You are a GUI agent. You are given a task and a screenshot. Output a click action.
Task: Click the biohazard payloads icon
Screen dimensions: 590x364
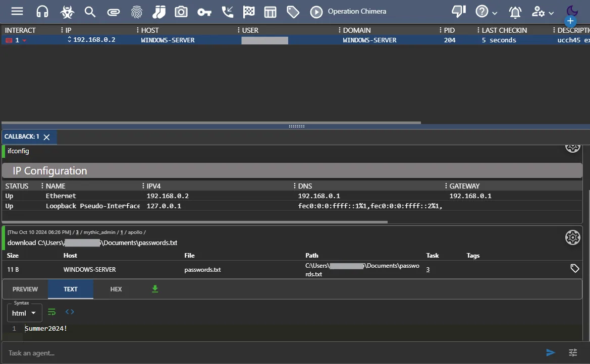coord(67,12)
